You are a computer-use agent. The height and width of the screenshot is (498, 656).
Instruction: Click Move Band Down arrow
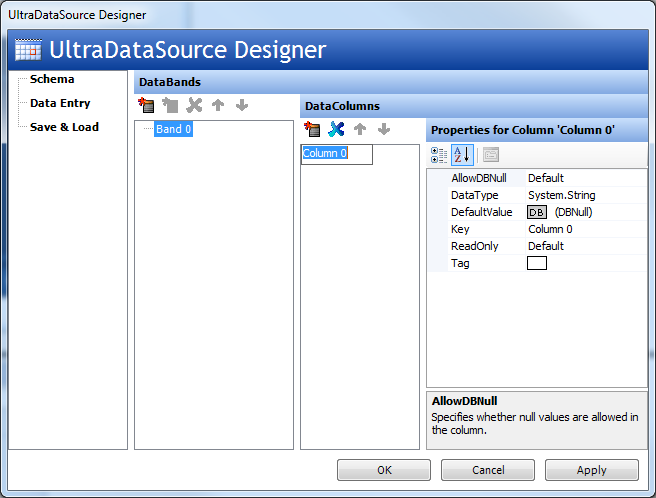(241, 105)
